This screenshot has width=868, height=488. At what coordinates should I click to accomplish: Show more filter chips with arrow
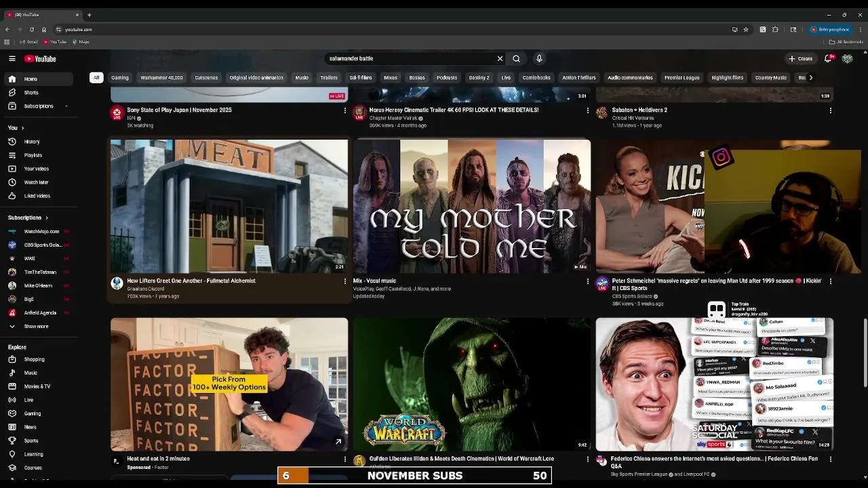coord(810,78)
